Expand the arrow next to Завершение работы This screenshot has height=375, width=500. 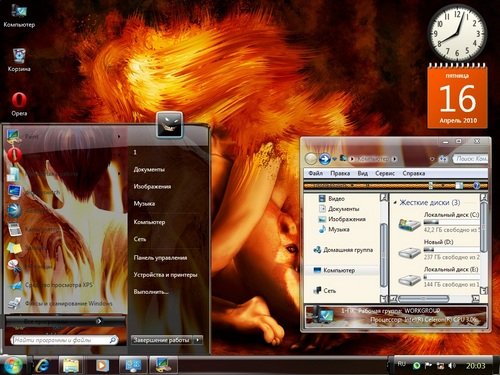coord(198,340)
